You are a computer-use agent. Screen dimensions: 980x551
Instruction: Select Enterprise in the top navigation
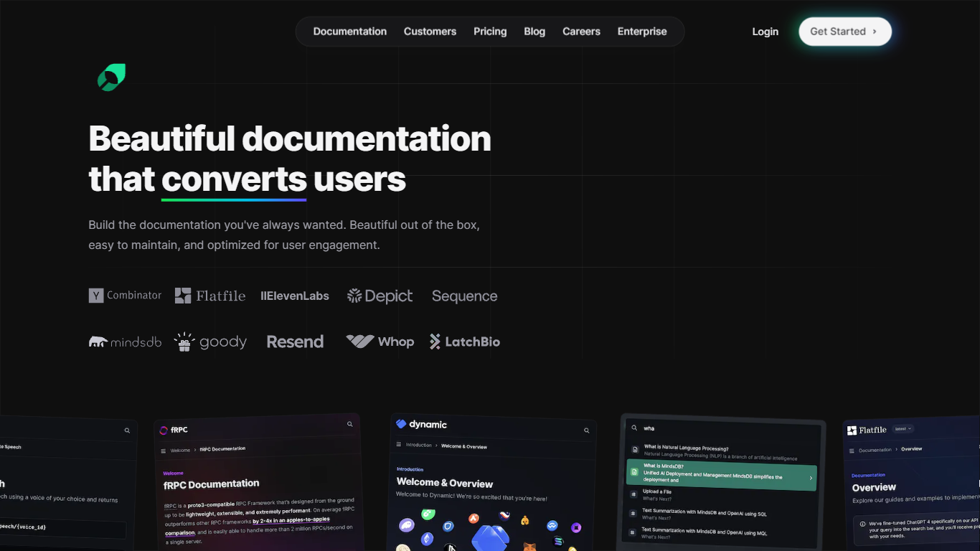(642, 32)
